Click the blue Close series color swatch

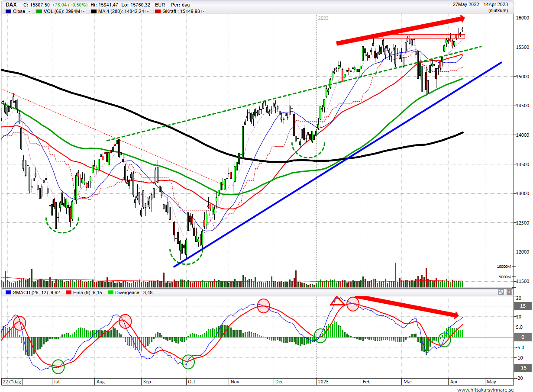[8, 12]
